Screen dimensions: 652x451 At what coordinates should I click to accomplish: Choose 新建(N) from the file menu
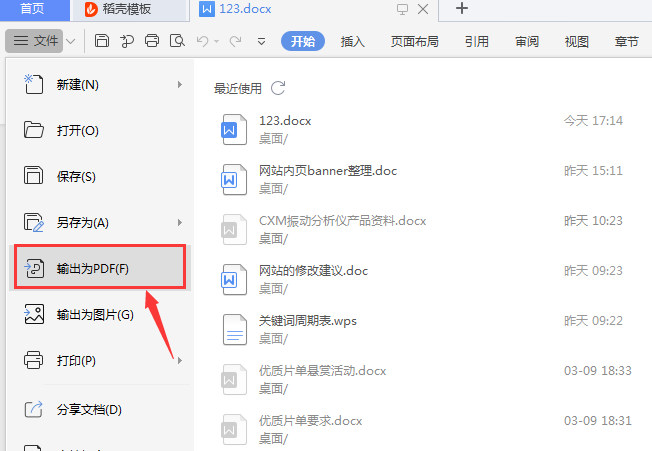tap(100, 85)
